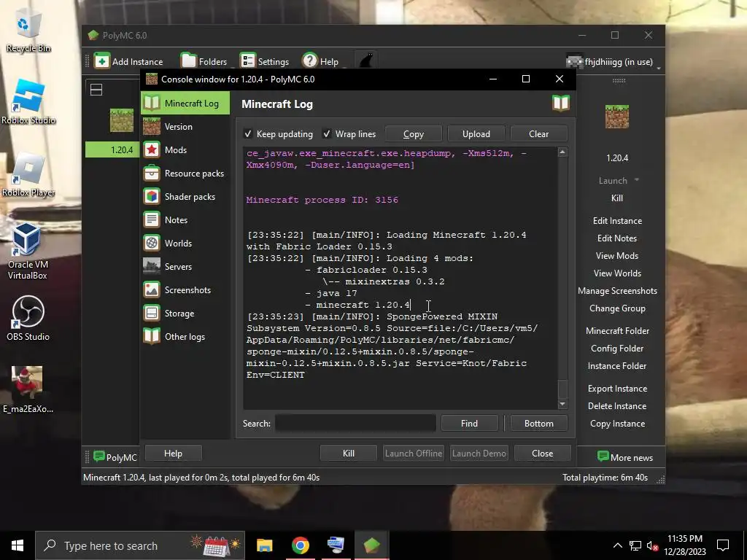
Task: Click Manage Screenshots in side panel
Action: 617,291
